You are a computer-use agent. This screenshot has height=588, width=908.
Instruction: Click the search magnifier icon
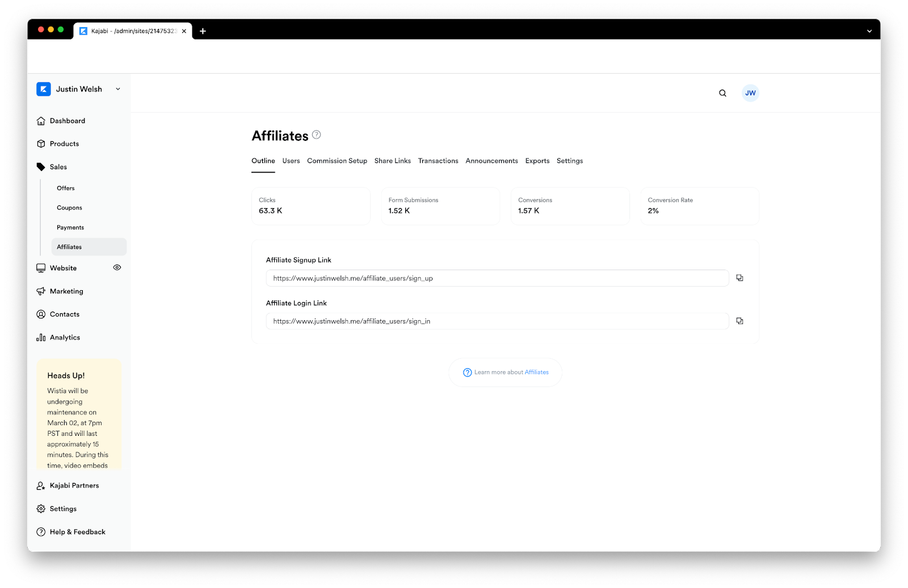(x=722, y=93)
